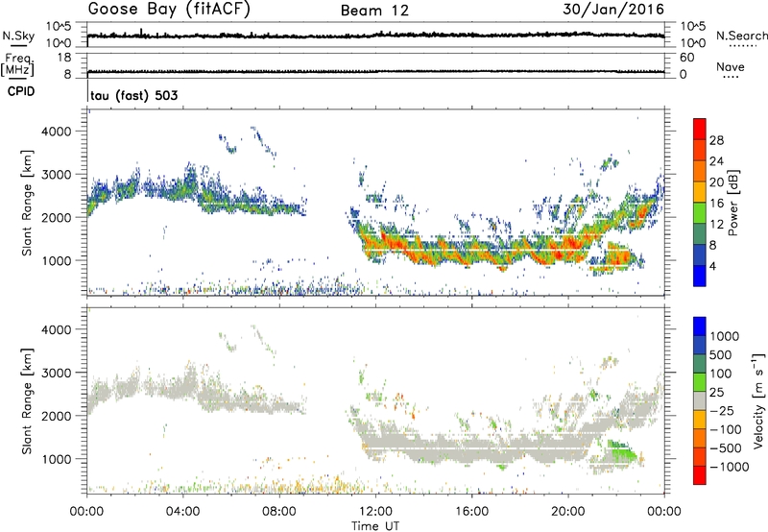Click the CPID label
The image size is (768, 532).
pyautogui.click(x=21, y=91)
